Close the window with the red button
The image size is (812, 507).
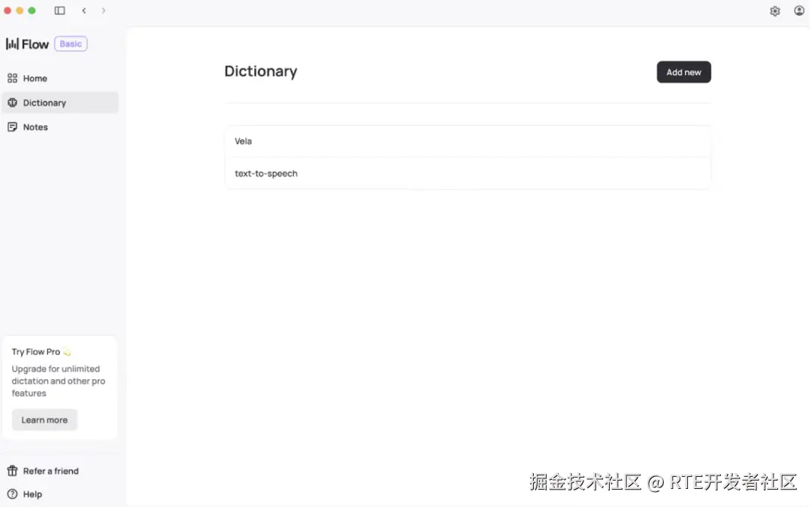[8, 11]
